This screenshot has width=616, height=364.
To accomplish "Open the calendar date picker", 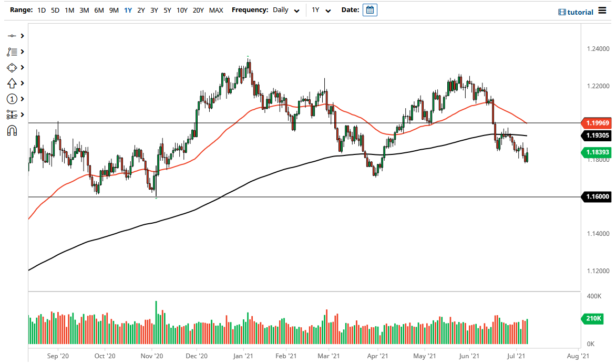I will point(369,9).
